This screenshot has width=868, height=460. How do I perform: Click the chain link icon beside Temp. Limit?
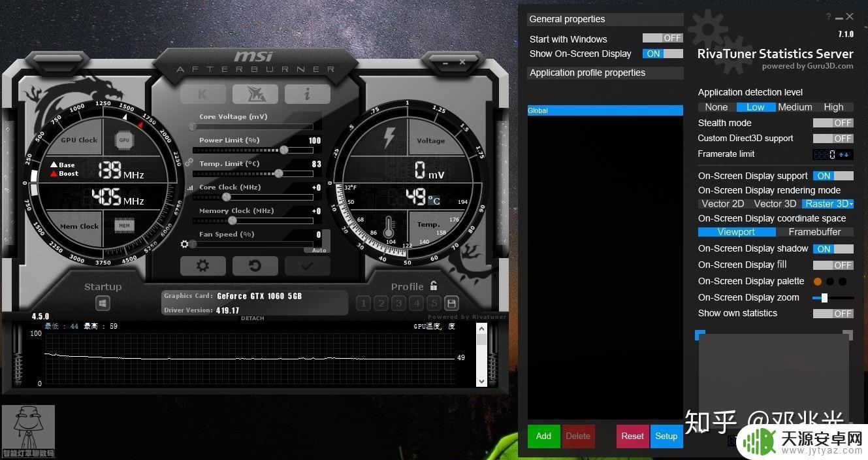tap(188, 162)
